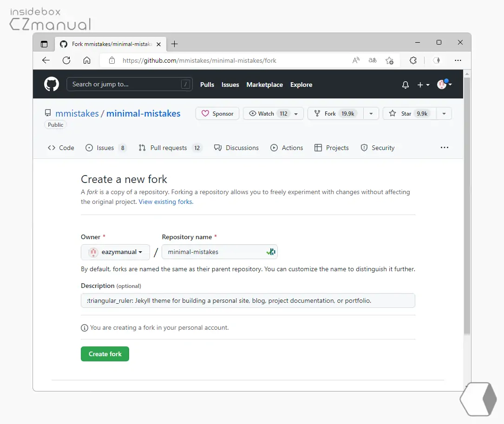Open the Actions tab
This screenshot has width=504, height=424.
287,148
